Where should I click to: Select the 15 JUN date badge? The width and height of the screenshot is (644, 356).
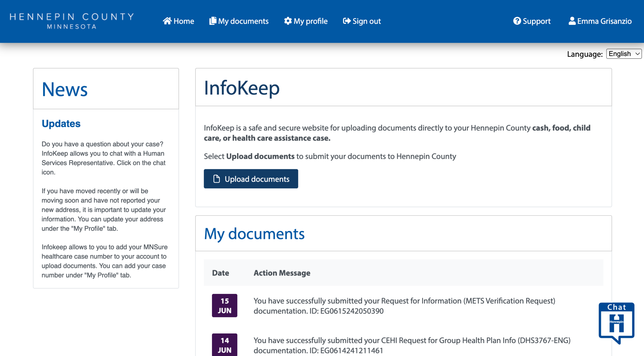(225, 305)
